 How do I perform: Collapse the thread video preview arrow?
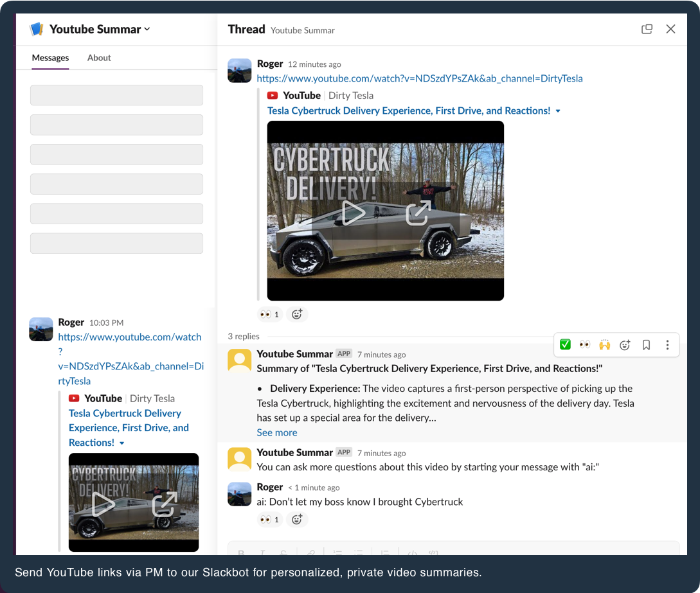tap(558, 111)
